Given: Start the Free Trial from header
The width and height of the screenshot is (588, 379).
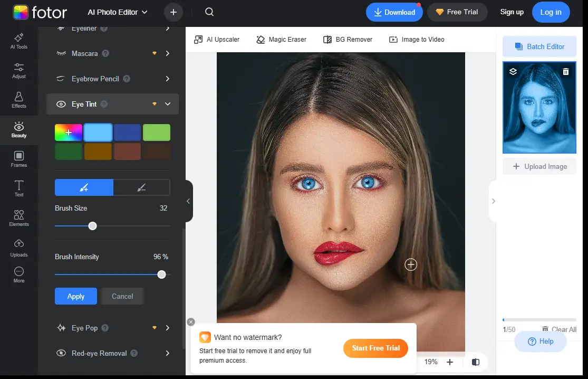Looking at the screenshot, I should (457, 12).
